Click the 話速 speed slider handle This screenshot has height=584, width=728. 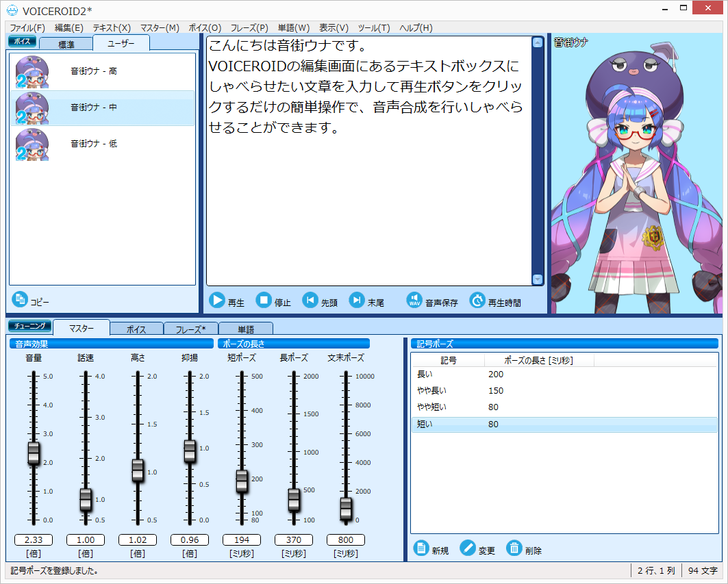[x=86, y=500]
